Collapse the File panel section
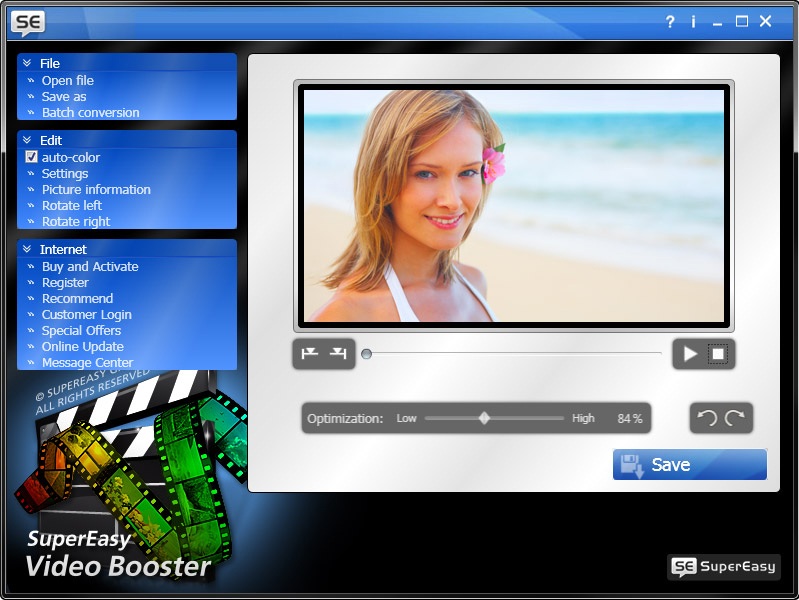The image size is (799, 600). tap(28, 63)
